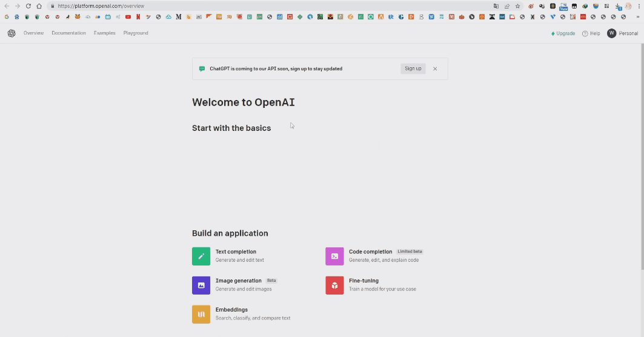Click the translate page icon in address bar
This screenshot has height=337, width=644.
(x=496, y=6)
